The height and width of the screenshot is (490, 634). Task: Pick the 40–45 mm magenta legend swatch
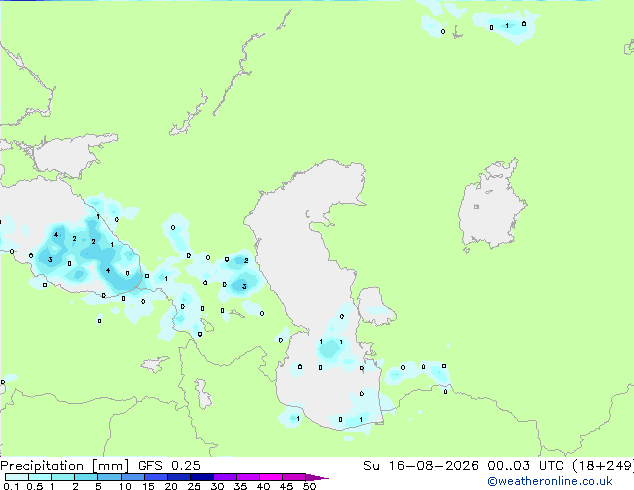click(271, 477)
